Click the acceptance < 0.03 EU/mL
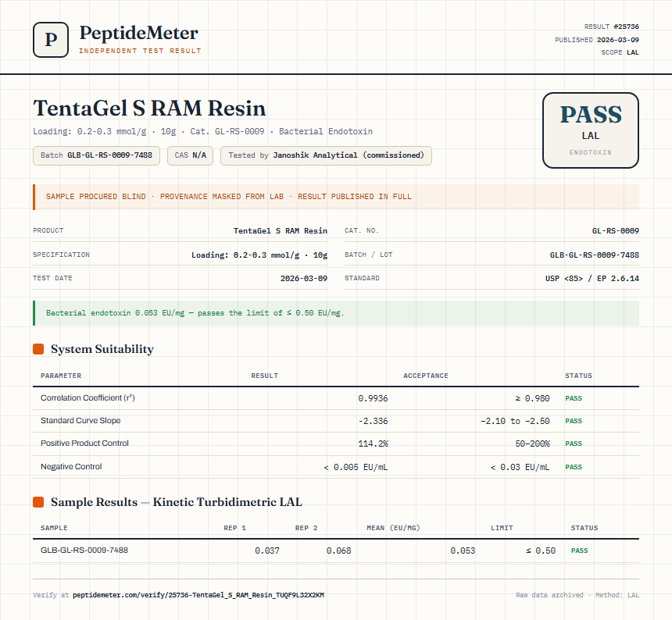 click(x=520, y=467)
